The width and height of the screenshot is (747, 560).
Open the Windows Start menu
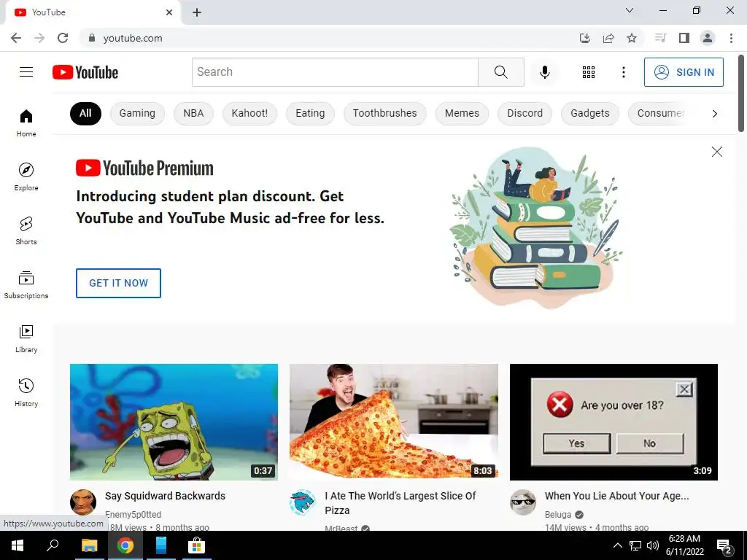18,545
